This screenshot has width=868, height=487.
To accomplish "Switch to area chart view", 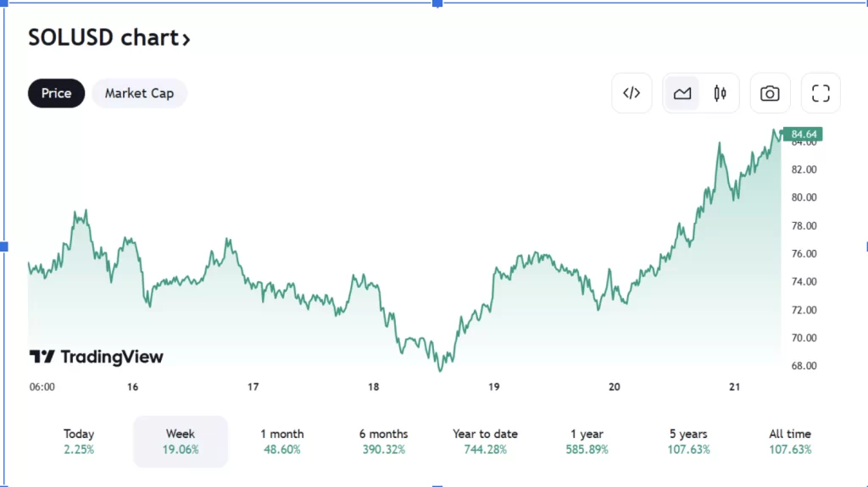I will point(682,93).
